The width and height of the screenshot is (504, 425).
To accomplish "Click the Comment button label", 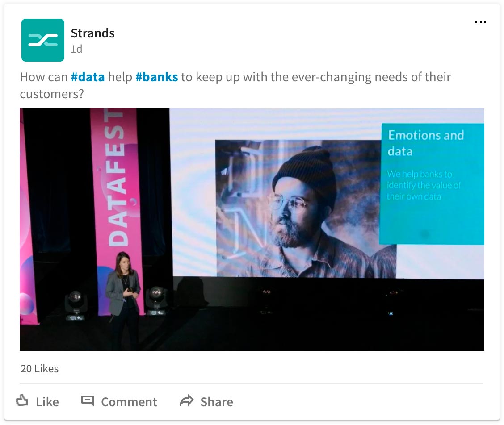I will coord(129,402).
